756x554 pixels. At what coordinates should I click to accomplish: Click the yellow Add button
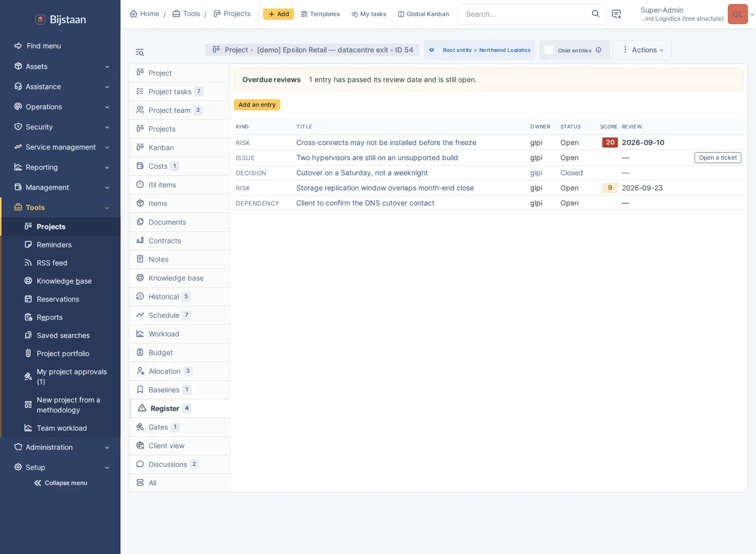point(279,14)
